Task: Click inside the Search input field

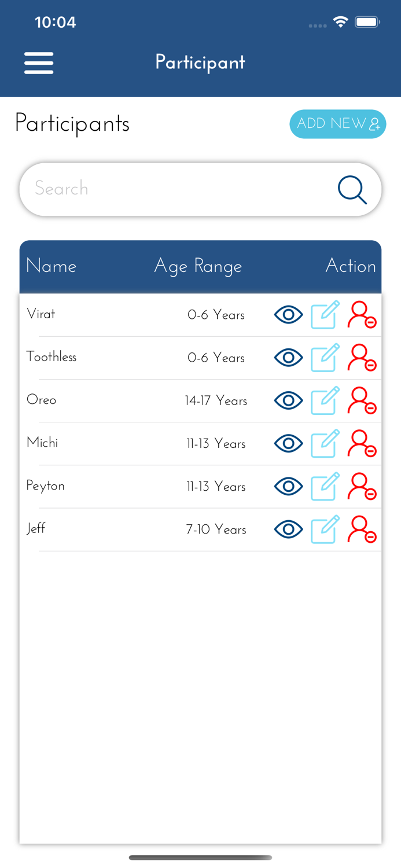Action: 145,189
